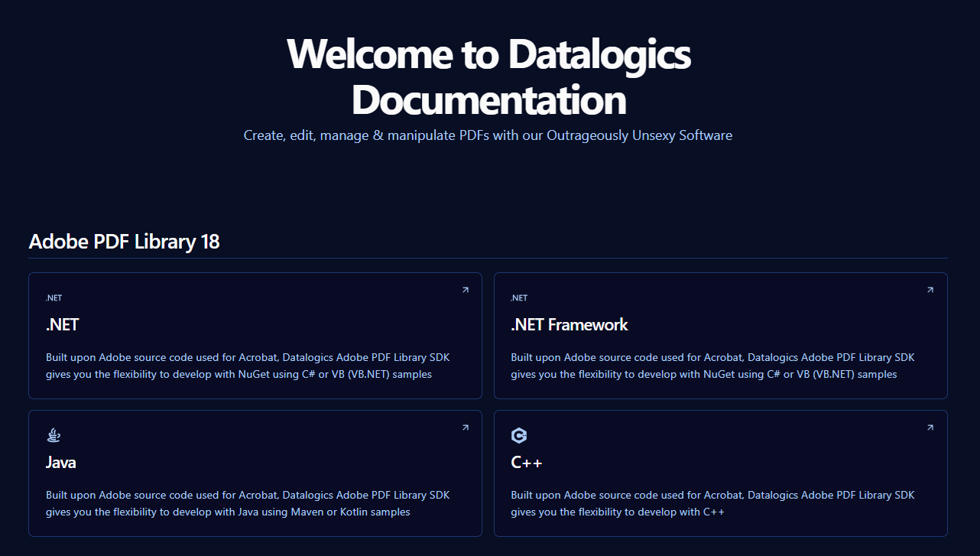This screenshot has width=980, height=556.
Task: Click the "C++" card title
Action: point(527,462)
